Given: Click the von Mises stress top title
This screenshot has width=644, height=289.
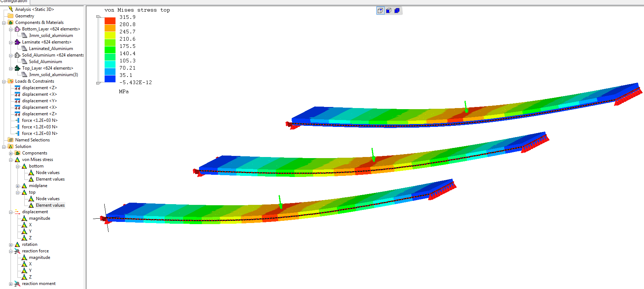Looking at the screenshot, I should 137,10.
